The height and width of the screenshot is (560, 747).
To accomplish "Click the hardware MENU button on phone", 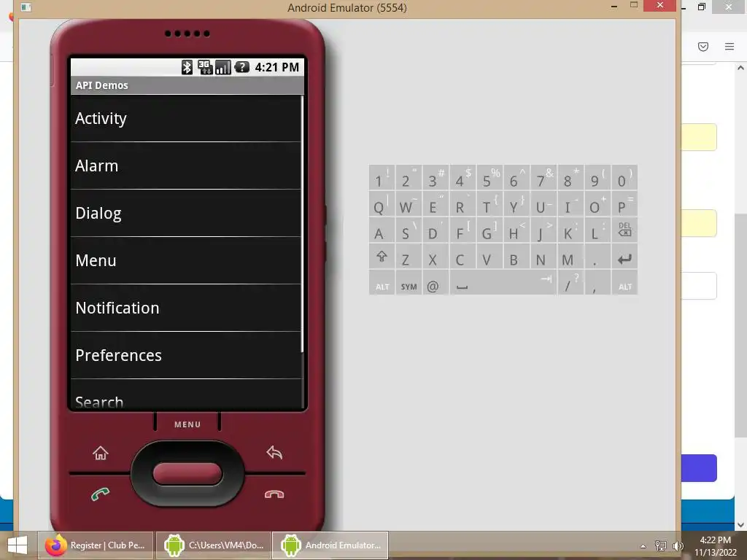I will 187,424.
